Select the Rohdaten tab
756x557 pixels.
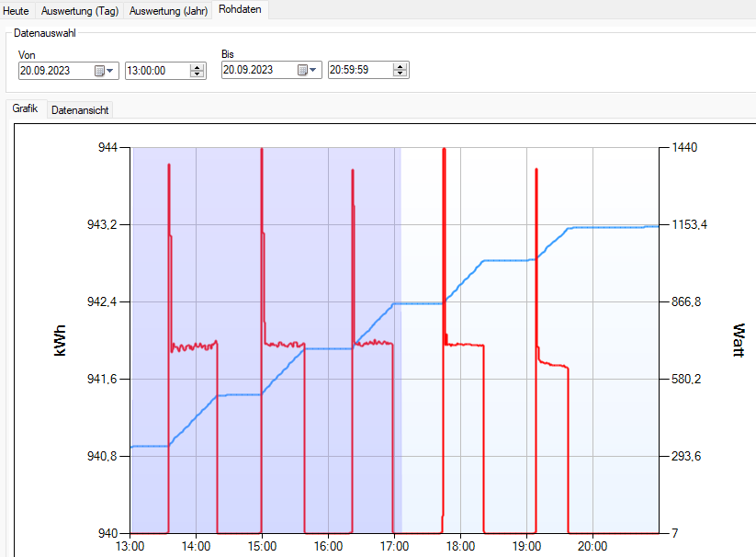pyautogui.click(x=239, y=9)
